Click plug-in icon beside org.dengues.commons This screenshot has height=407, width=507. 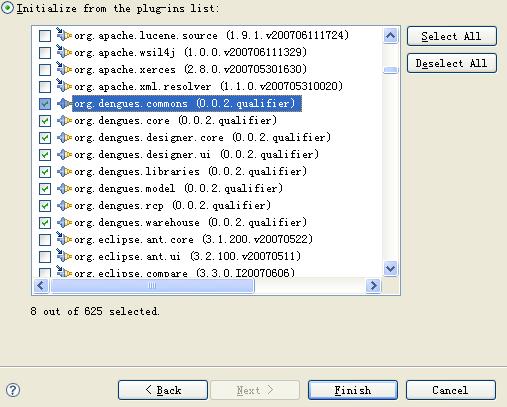(x=64, y=103)
